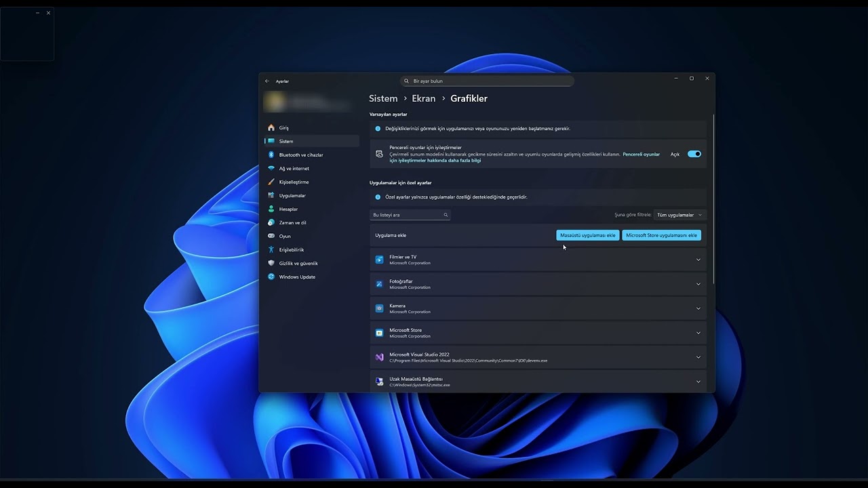Click the Uzak Masaüstü Bağlantısı icon
The width and height of the screenshot is (868, 488).
pos(380,382)
